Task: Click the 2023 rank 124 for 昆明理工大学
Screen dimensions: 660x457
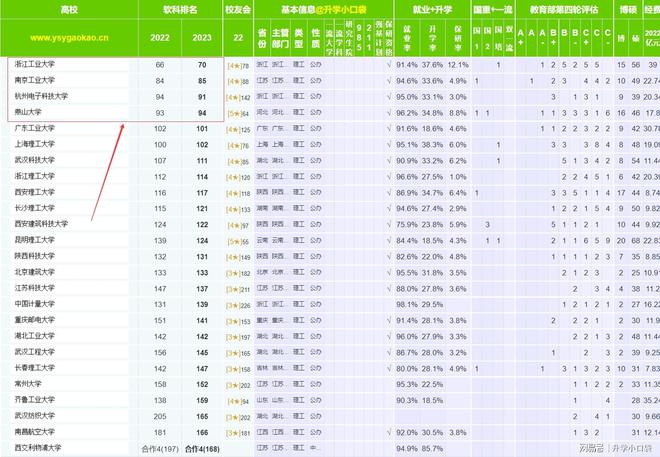Action: (x=202, y=241)
